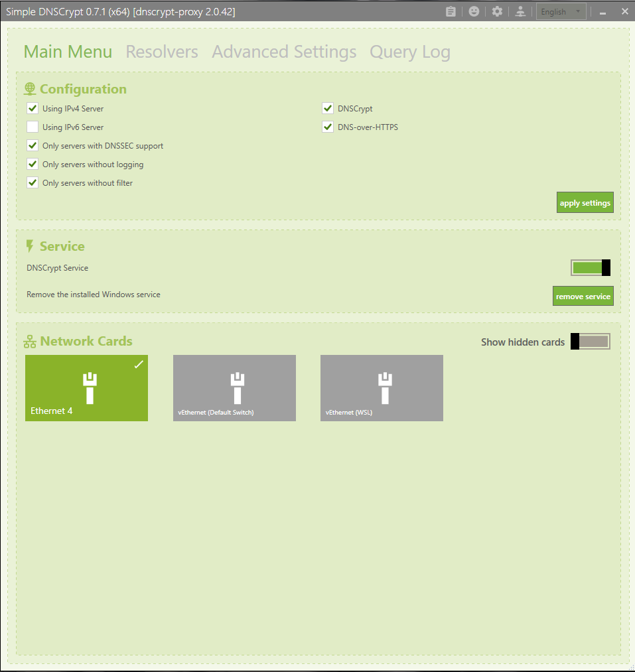635x672 pixels.
Task: Click the Configuration section heading
Action: pos(83,89)
